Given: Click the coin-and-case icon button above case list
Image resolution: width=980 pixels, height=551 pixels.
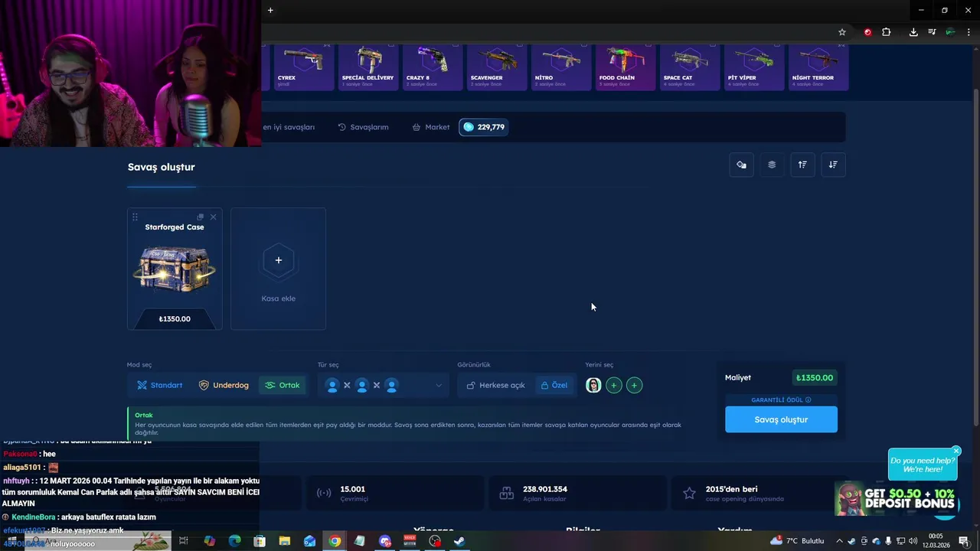Looking at the screenshot, I should pyautogui.click(x=741, y=165).
